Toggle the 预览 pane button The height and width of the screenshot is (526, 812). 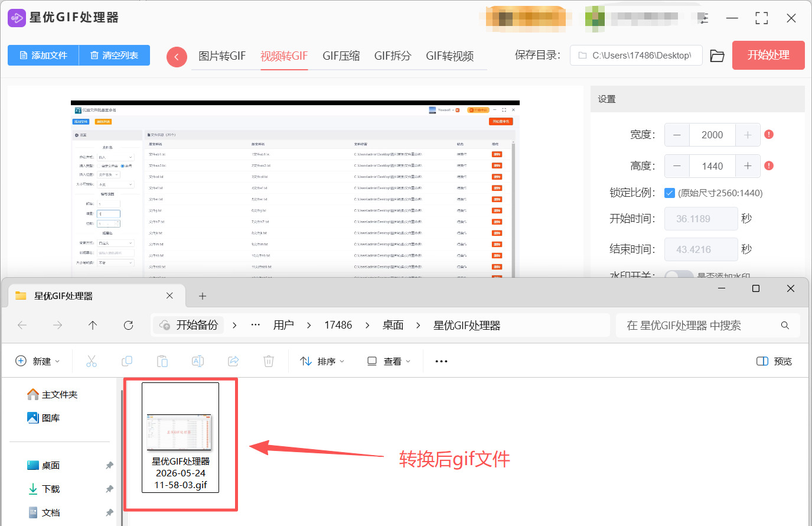pos(774,361)
